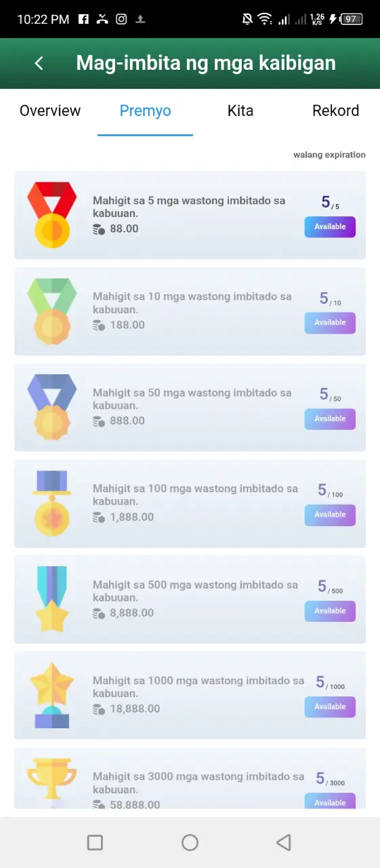Tap the blue-ribbon medal for 50 invites
Image resolution: width=380 pixels, height=868 pixels.
pos(52,407)
